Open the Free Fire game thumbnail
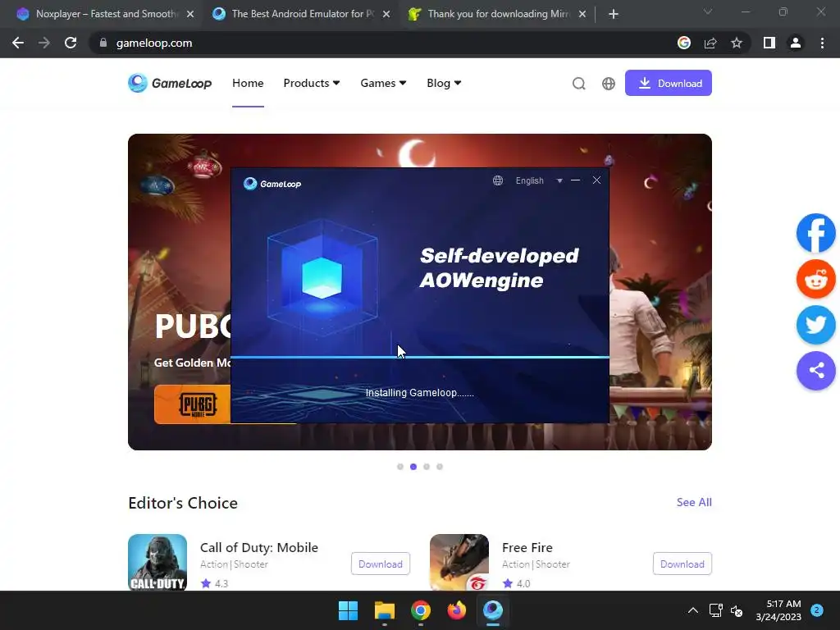The width and height of the screenshot is (840, 630). coord(459,563)
